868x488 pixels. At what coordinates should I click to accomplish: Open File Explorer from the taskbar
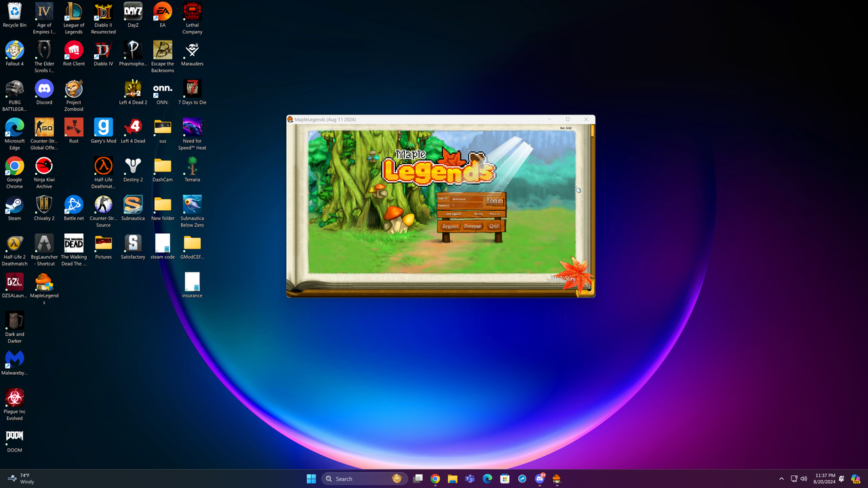tap(452, 479)
